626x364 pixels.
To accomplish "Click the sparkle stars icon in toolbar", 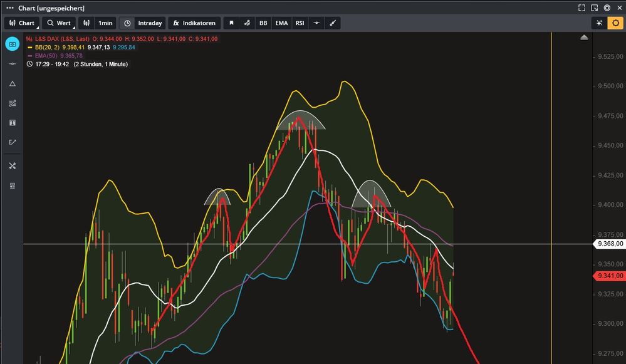I will pos(600,23).
